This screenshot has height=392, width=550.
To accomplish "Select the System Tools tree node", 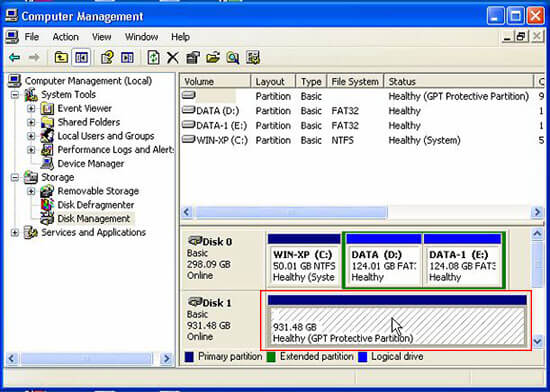I will [x=68, y=95].
